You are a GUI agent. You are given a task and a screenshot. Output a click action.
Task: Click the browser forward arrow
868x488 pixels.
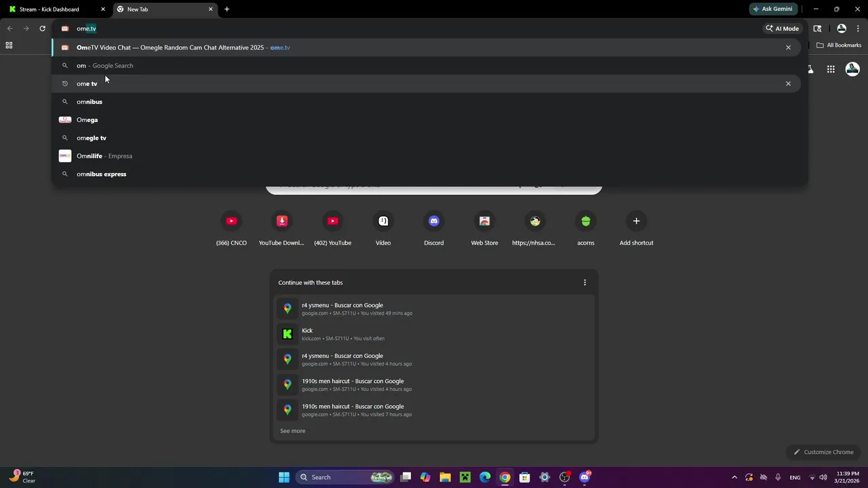[x=26, y=28]
